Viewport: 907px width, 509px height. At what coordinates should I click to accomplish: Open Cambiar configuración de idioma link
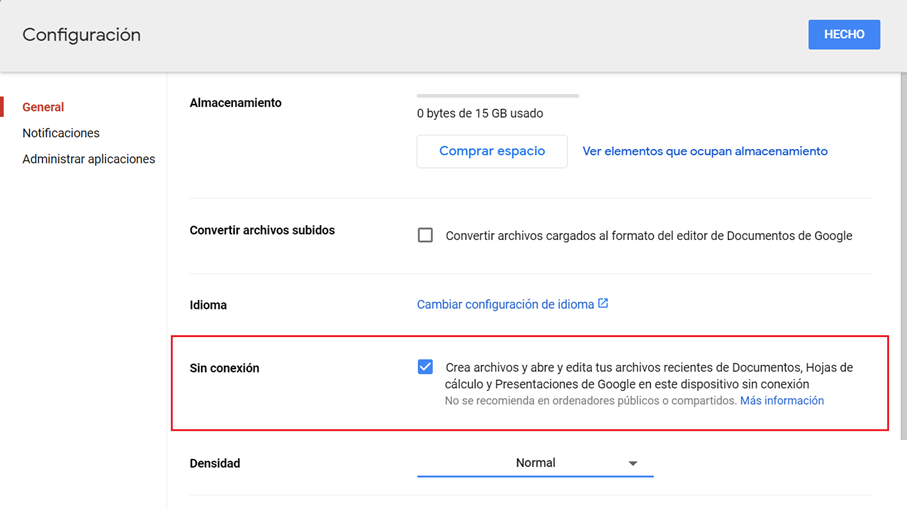[505, 305]
